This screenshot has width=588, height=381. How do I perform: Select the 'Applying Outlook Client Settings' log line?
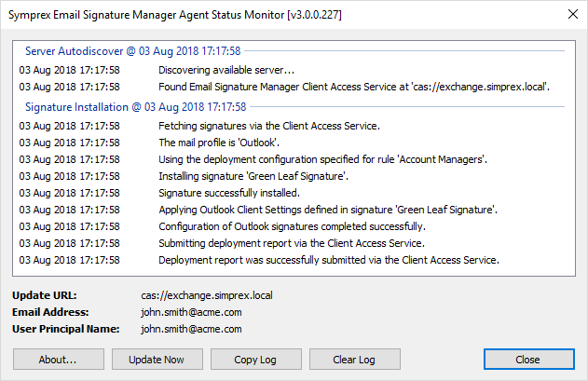(x=329, y=210)
